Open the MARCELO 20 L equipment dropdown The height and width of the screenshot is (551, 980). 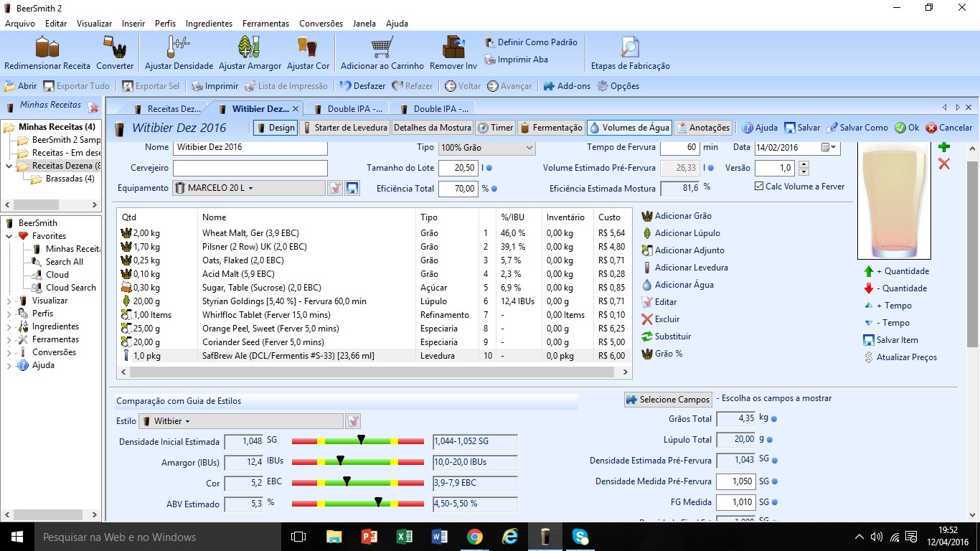click(x=249, y=188)
